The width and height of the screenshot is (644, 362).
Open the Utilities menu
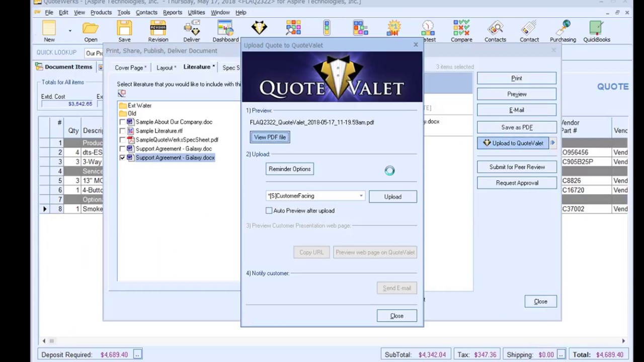pyautogui.click(x=196, y=13)
